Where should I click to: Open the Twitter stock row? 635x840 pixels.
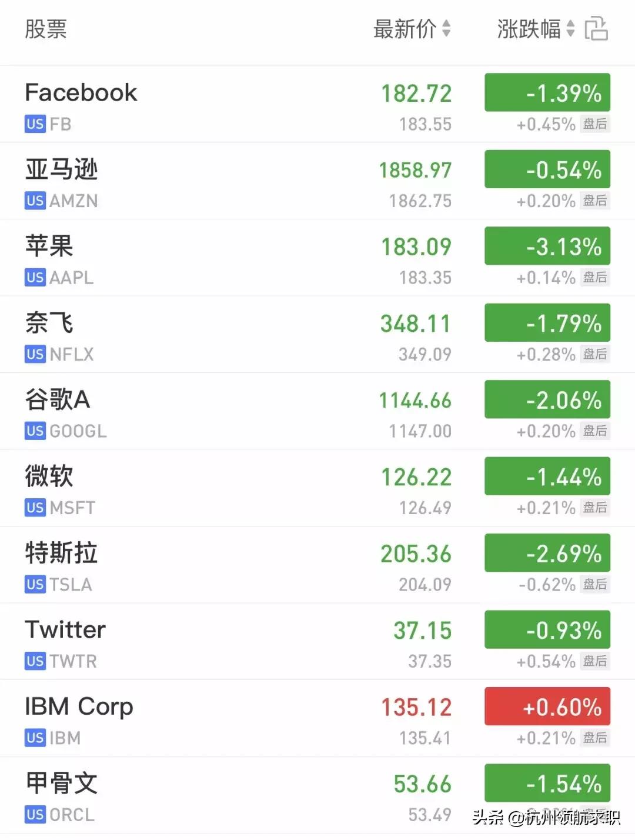click(176, 641)
